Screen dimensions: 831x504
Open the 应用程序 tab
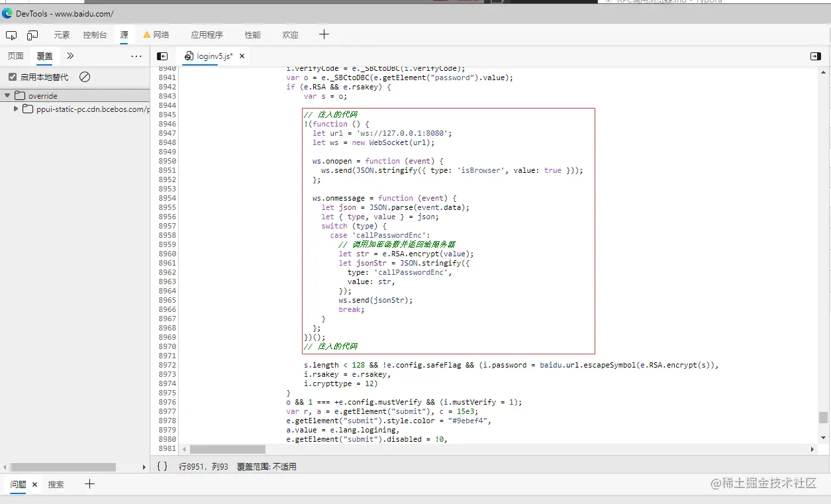[207, 35]
